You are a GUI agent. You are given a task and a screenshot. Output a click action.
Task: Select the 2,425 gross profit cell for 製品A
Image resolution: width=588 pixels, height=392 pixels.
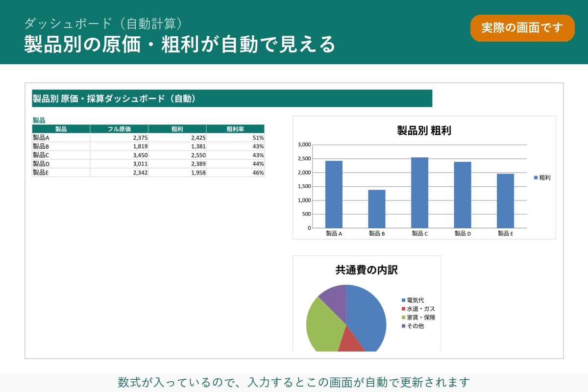click(x=177, y=138)
